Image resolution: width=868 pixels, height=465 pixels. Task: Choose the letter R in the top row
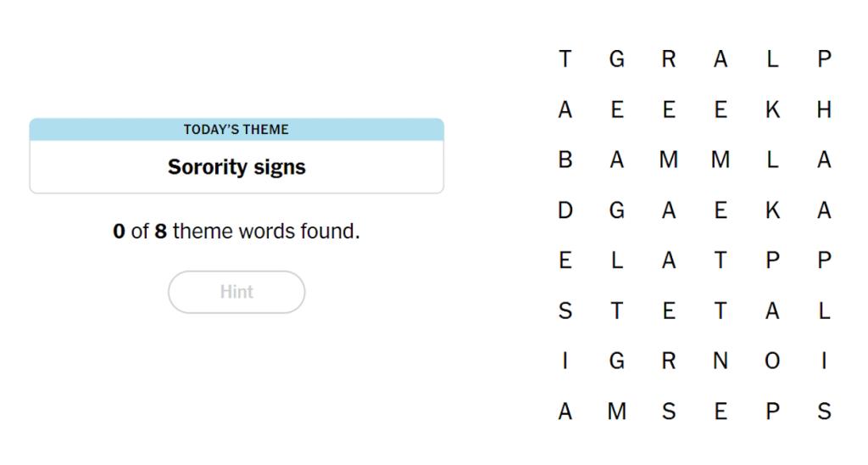click(669, 59)
